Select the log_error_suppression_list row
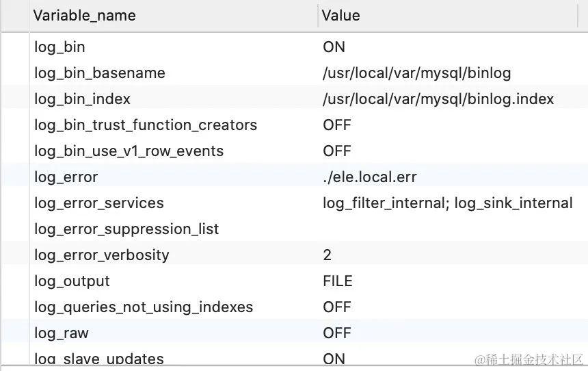 (126, 229)
